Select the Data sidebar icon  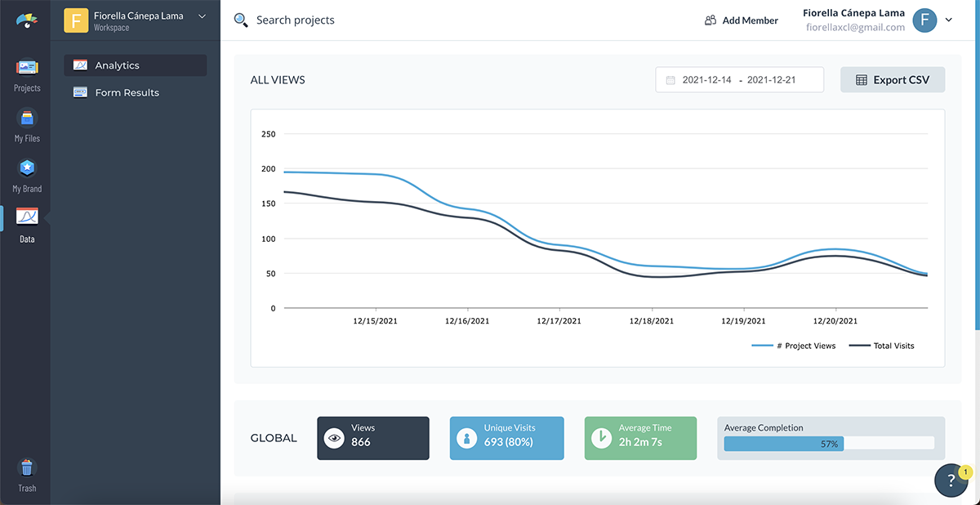tap(27, 218)
